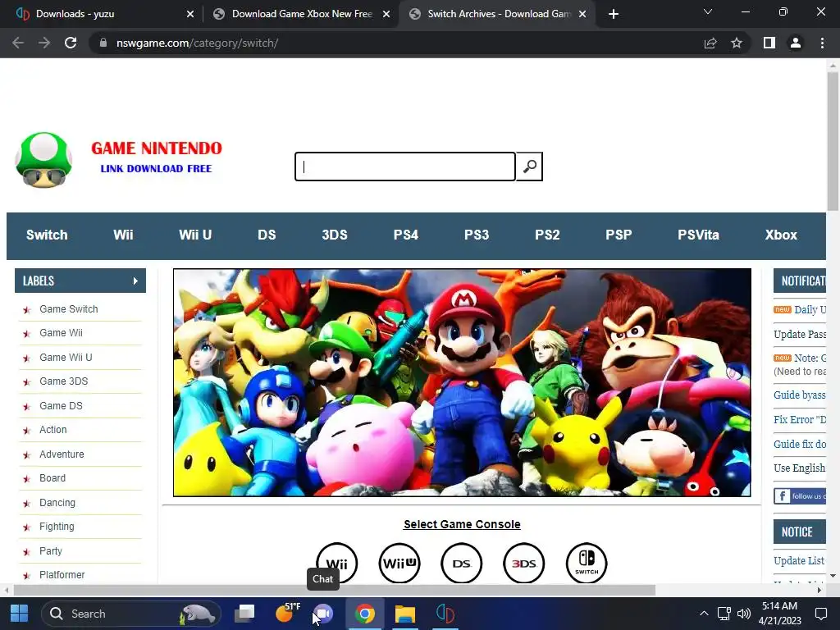This screenshot has height=630, width=840.
Task: Bookmark this page with the star icon
Action: click(x=737, y=43)
